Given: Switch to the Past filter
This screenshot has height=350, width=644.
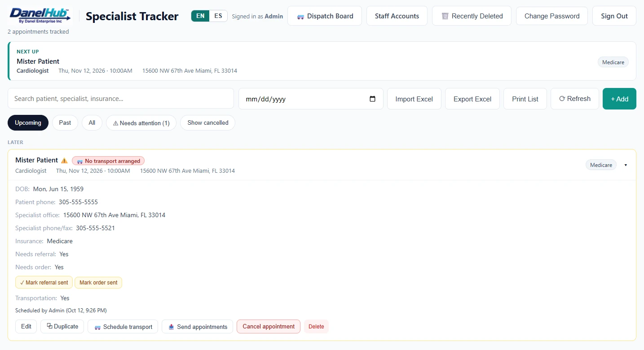Looking at the screenshot, I should (65, 122).
